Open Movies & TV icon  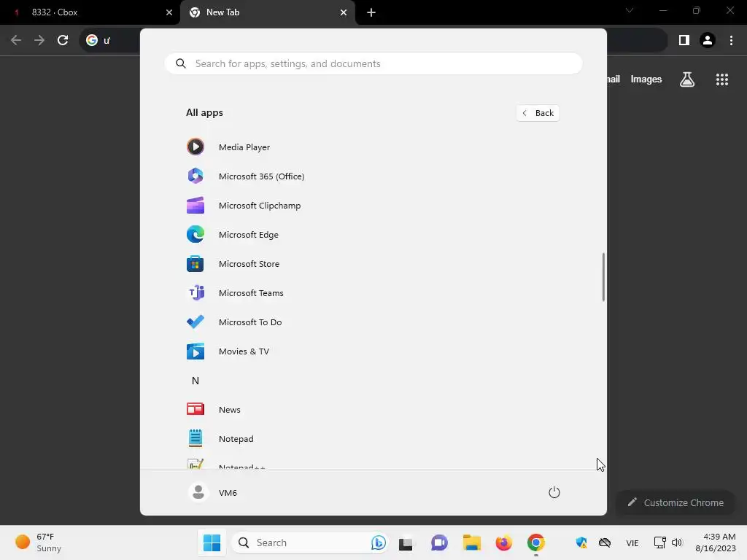pyautogui.click(x=196, y=351)
